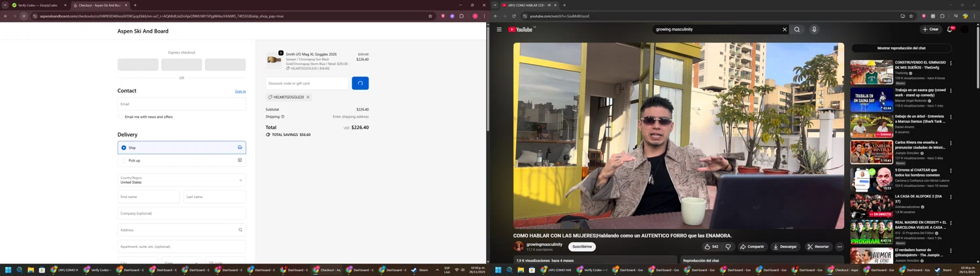Viewport: 980px width, 276px height.
Task: Open options for CONSTRUYENDO EL GIMNASIO video
Action: 951,63
